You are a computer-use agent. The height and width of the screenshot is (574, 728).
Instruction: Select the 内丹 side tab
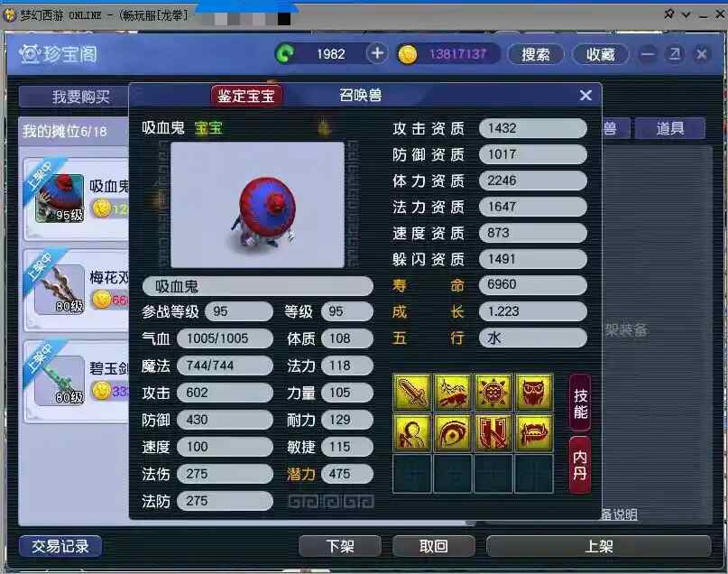pos(580,465)
